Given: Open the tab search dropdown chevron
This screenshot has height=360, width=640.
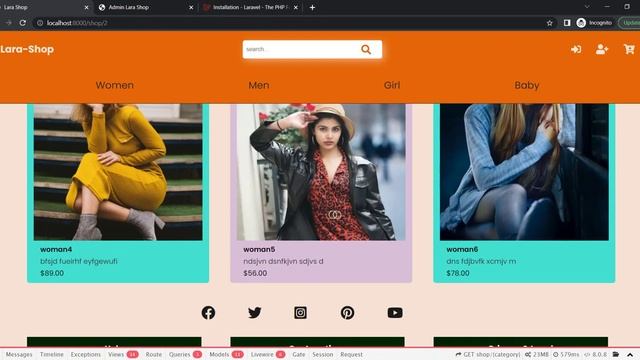Looking at the screenshot, I should [587, 7].
